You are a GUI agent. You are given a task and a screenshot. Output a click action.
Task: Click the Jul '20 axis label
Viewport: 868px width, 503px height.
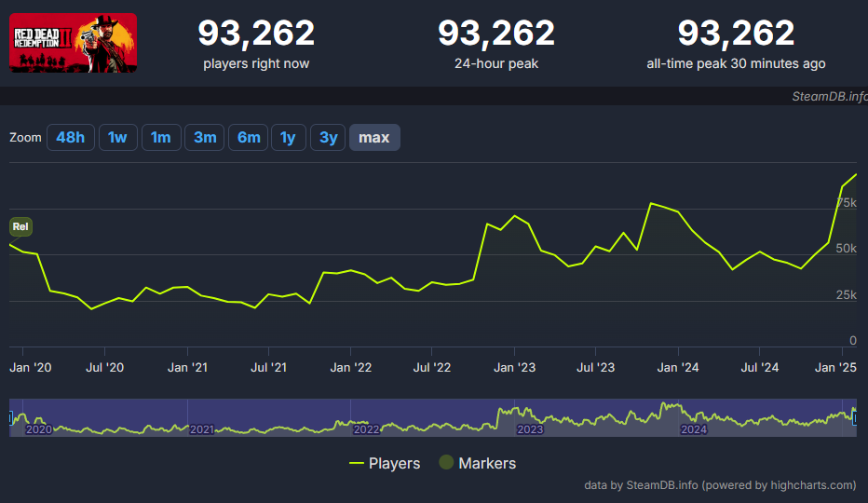tap(104, 368)
